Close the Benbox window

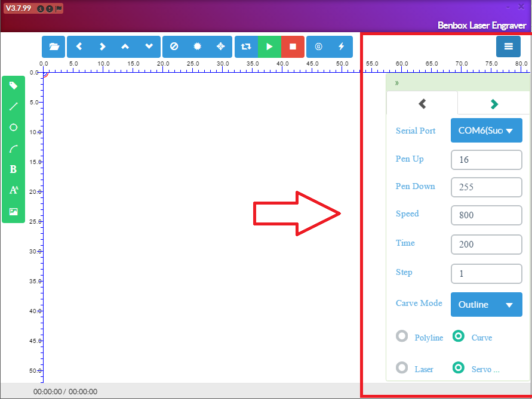coord(521,7)
